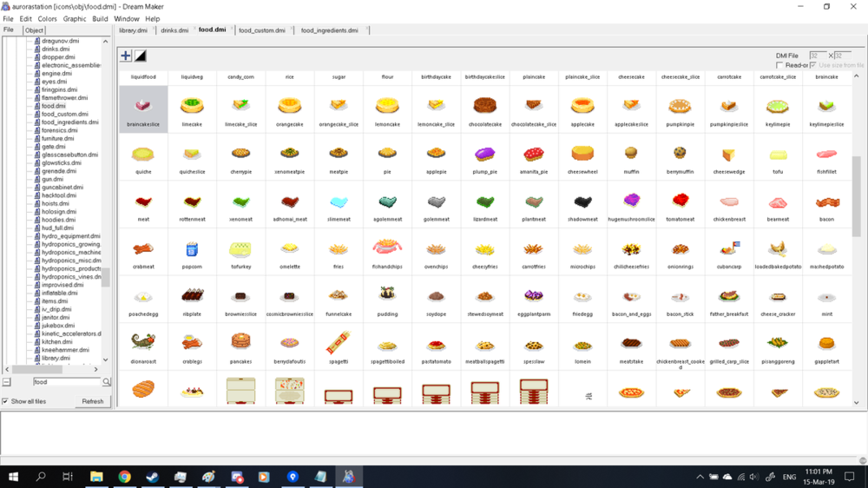Uncheck Show all files checkbox
The image size is (868, 488).
[x=5, y=401]
